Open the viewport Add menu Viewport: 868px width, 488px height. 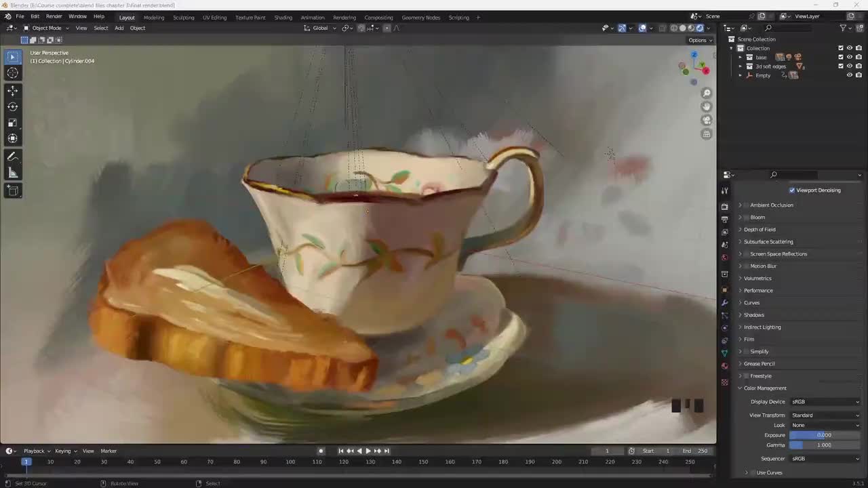[x=119, y=28]
